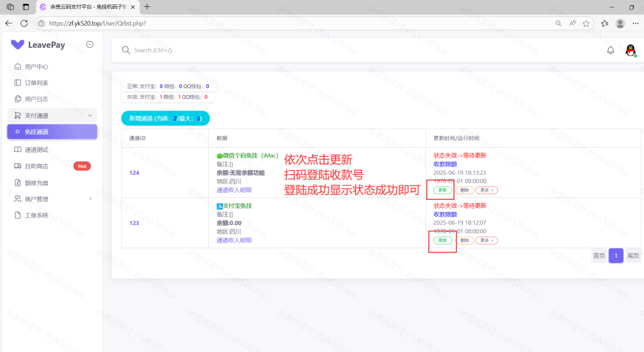
Task: Click the LeavePay logo icon
Action: click(18, 45)
